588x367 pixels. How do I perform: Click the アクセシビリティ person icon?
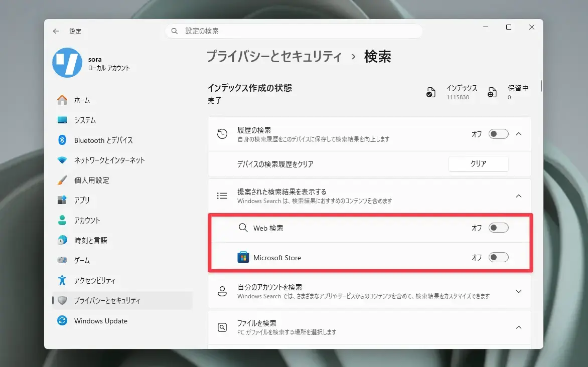point(62,280)
